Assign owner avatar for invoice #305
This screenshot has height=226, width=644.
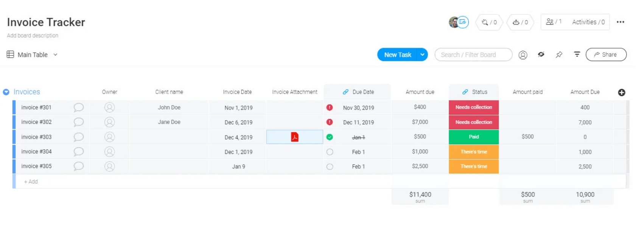click(109, 166)
